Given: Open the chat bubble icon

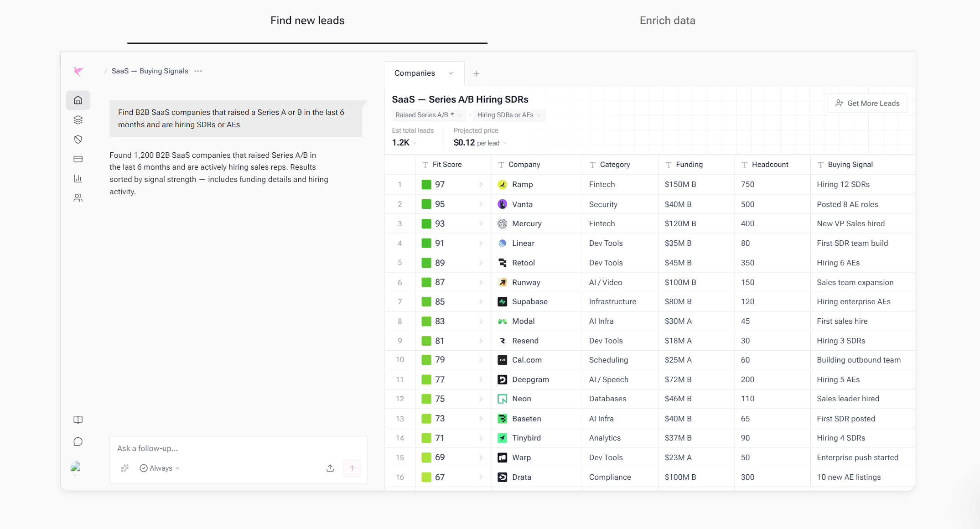Looking at the screenshot, I should 78,441.
